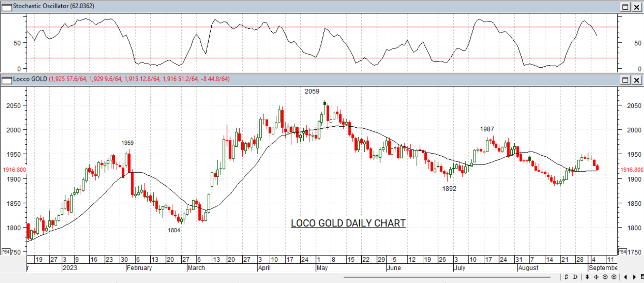Screen dimensions: 644x283
Task: Click the 'April' month label on time axis
Action: point(264,268)
